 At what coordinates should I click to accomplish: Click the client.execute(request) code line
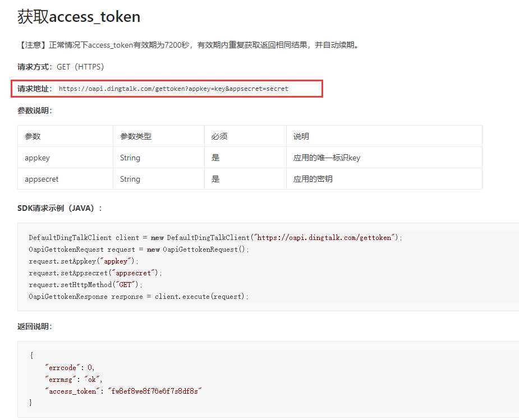click(139, 296)
